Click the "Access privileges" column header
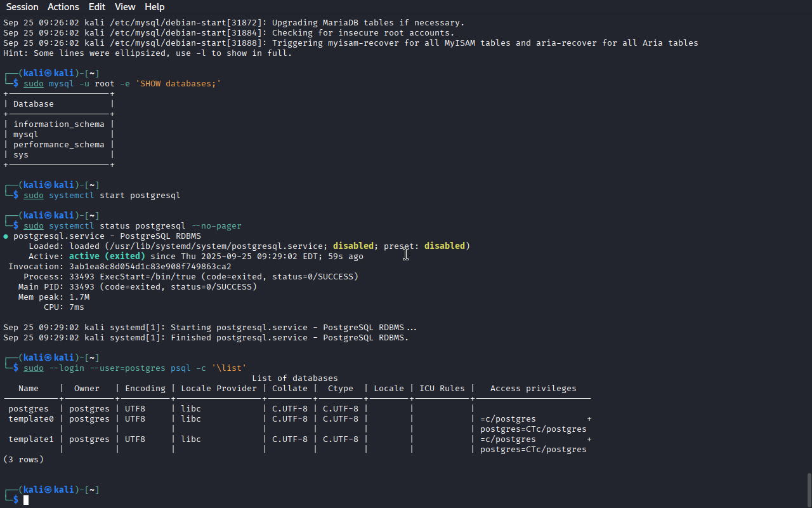The image size is (812, 508). (533, 389)
